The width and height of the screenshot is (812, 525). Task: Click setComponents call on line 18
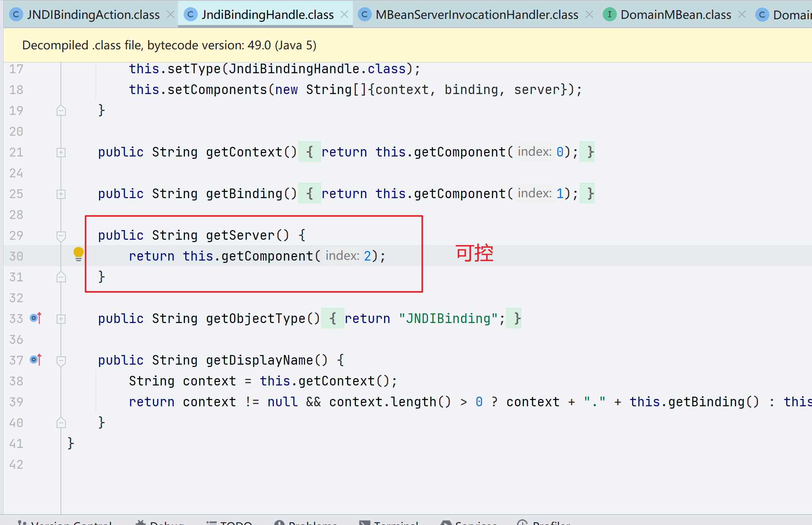(x=217, y=89)
